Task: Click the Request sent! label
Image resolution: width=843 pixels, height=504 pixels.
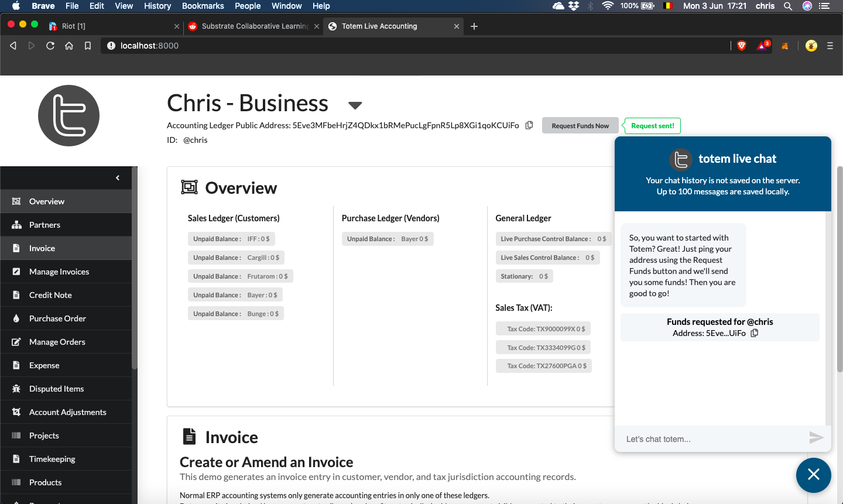Action: 652,126
